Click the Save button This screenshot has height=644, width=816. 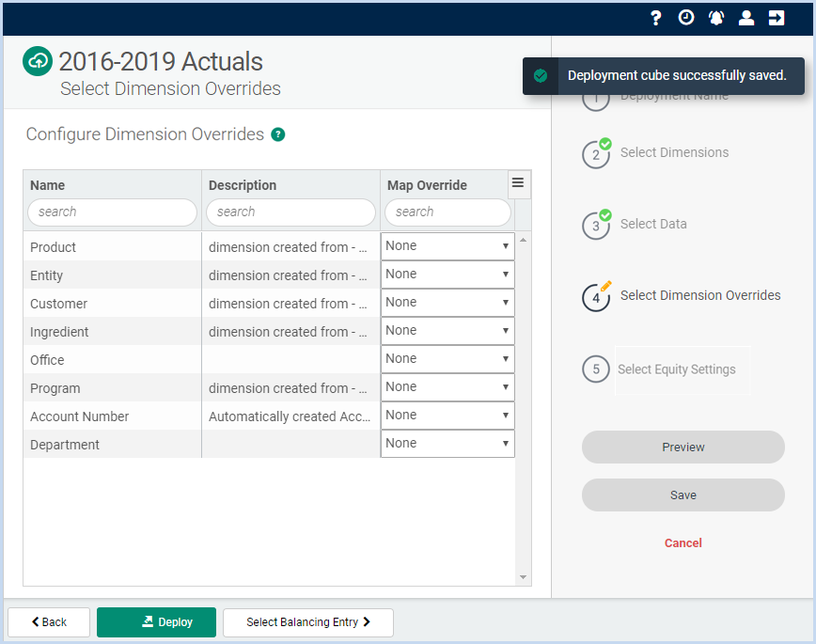[x=683, y=495]
